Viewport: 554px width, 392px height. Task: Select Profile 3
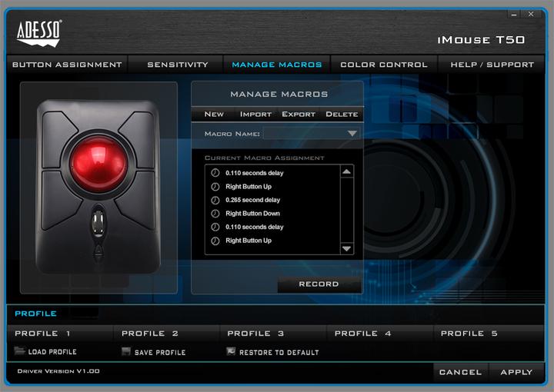[x=255, y=334]
